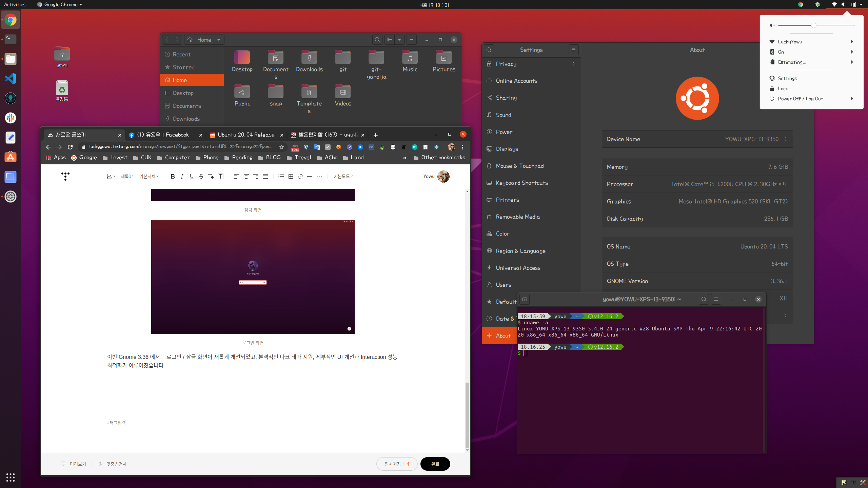The image size is (868, 488).
Task: Toggle italic formatting
Action: (182, 176)
